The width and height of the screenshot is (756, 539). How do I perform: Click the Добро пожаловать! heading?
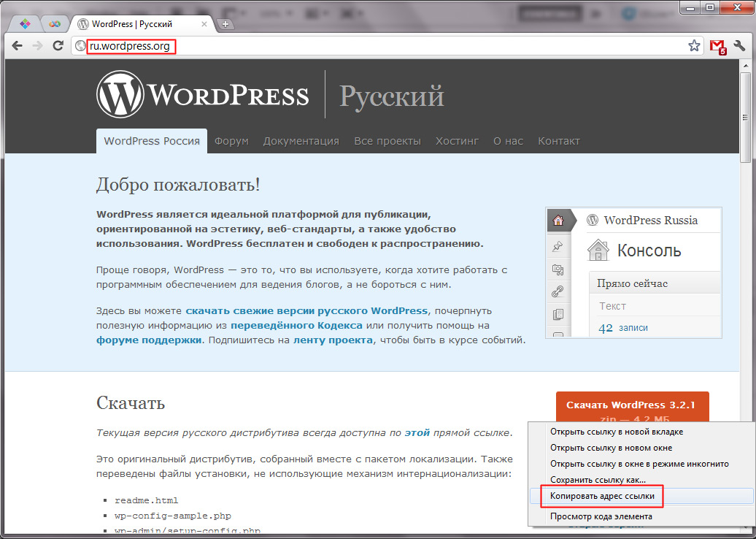tap(178, 185)
